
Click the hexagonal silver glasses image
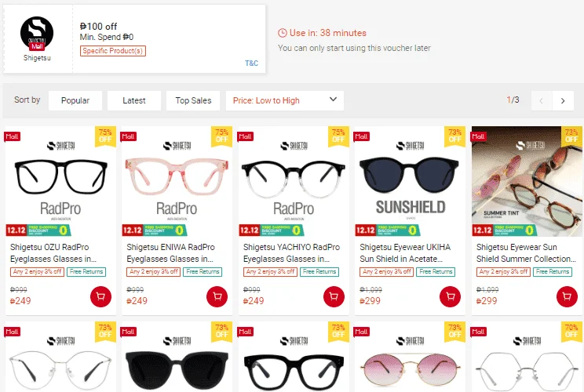(x=527, y=357)
